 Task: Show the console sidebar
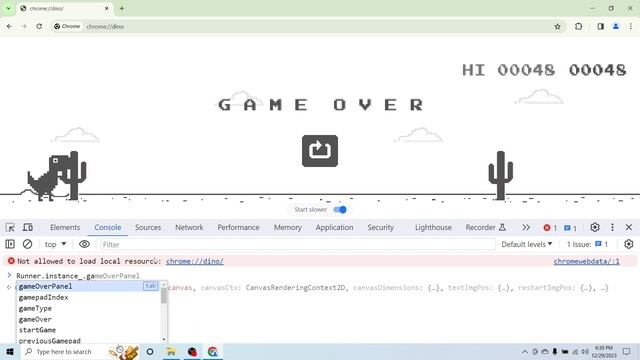point(10,244)
